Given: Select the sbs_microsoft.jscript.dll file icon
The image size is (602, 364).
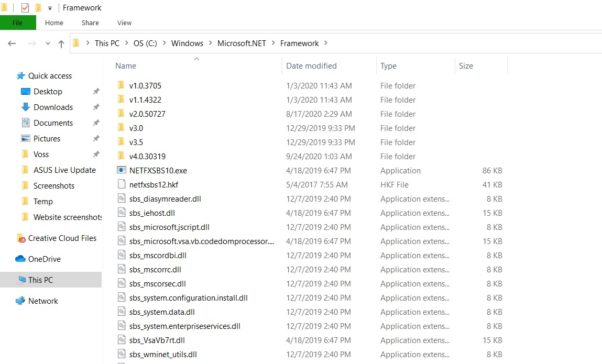Looking at the screenshot, I should point(122,227).
